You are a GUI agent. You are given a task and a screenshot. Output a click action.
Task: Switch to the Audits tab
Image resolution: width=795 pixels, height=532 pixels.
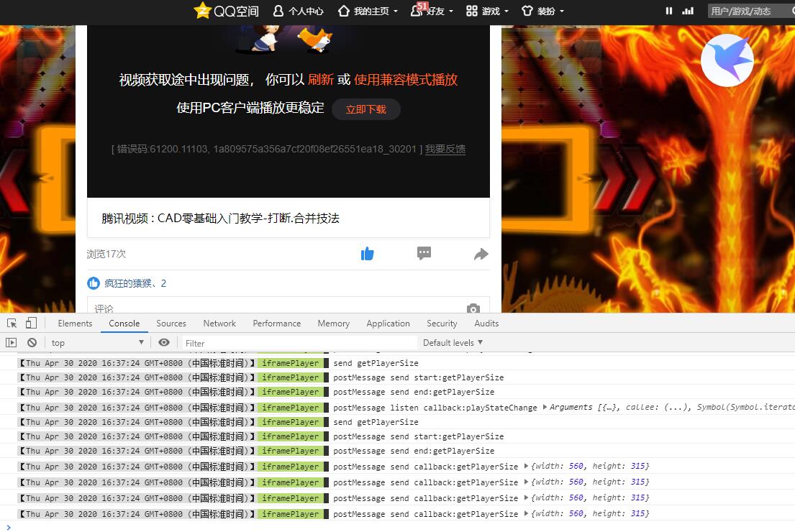[x=486, y=324]
